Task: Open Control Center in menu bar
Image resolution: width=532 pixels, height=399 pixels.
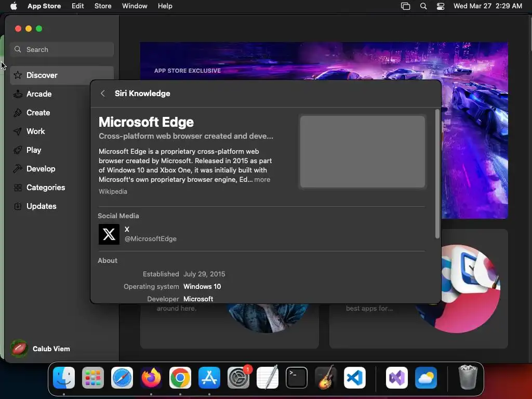Action: click(441, 6)
